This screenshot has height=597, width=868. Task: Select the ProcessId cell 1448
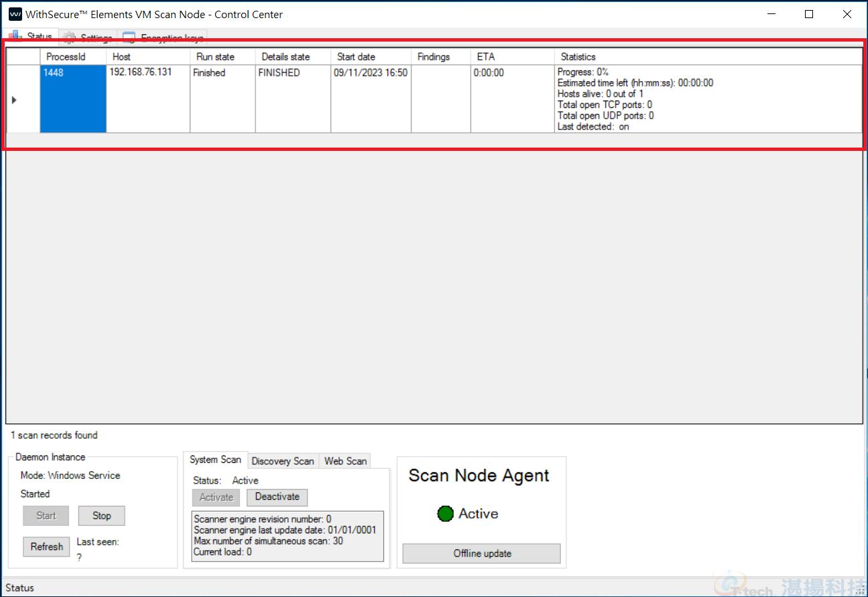(73, 99)
